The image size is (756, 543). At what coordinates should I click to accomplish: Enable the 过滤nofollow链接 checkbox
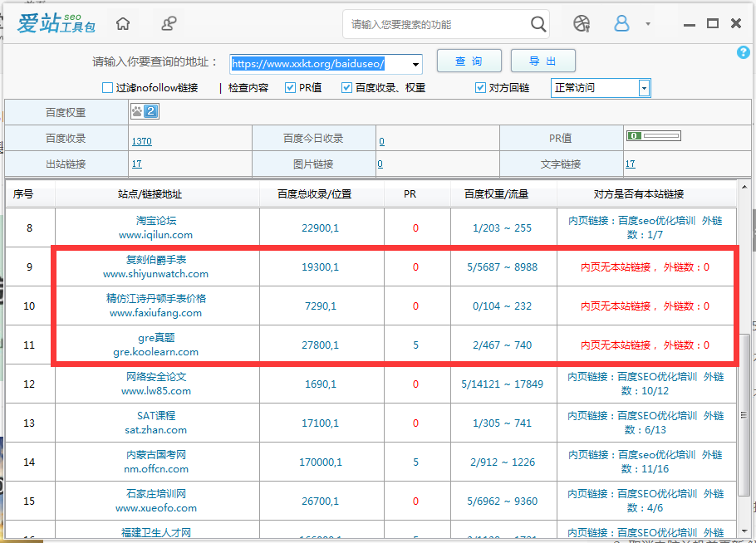(x=107, y=88)
